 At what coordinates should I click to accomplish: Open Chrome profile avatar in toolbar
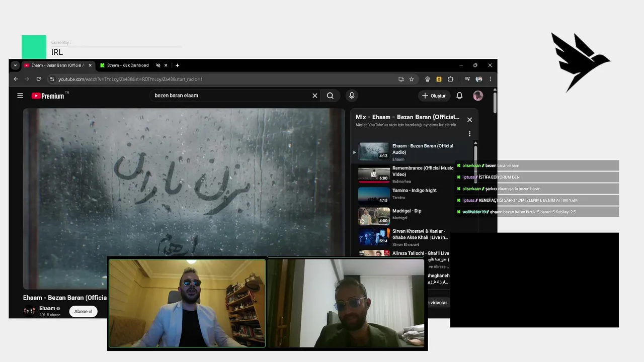[x=479, y=79]
